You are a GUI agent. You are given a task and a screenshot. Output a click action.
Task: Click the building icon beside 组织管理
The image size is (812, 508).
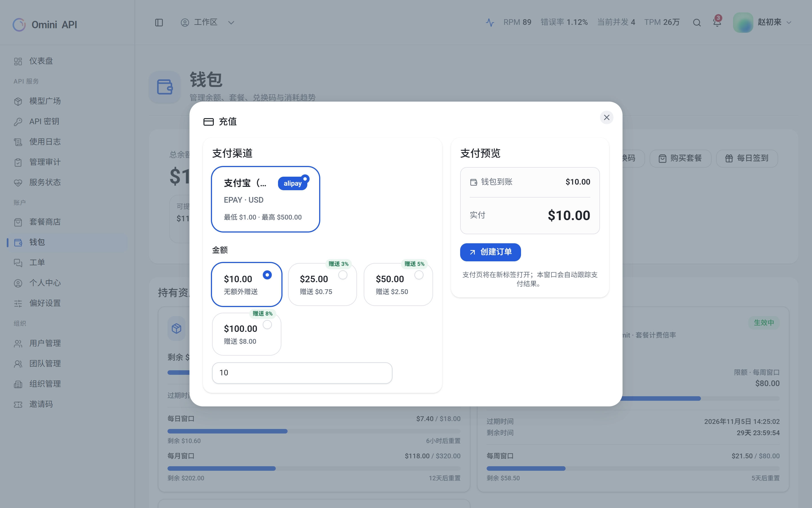point(18,384)
